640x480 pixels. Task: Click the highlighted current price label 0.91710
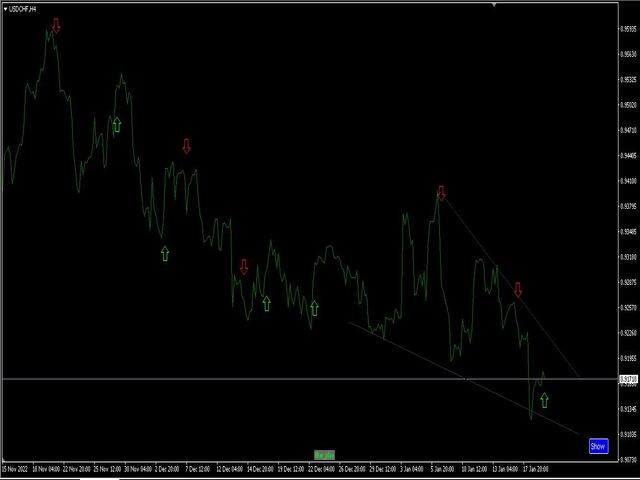click(x=629, y=380)
